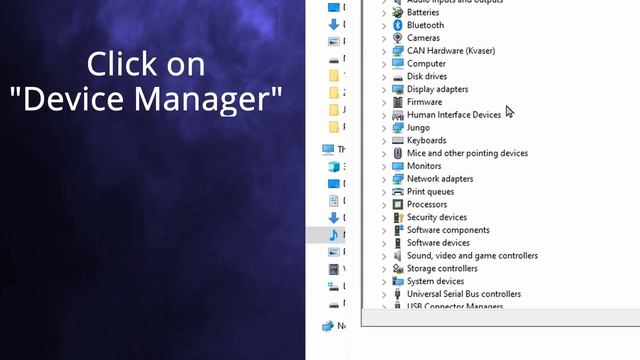Click the Security devices key icon
This screenshot has width=640, height=360.
[x=398, y=217]
